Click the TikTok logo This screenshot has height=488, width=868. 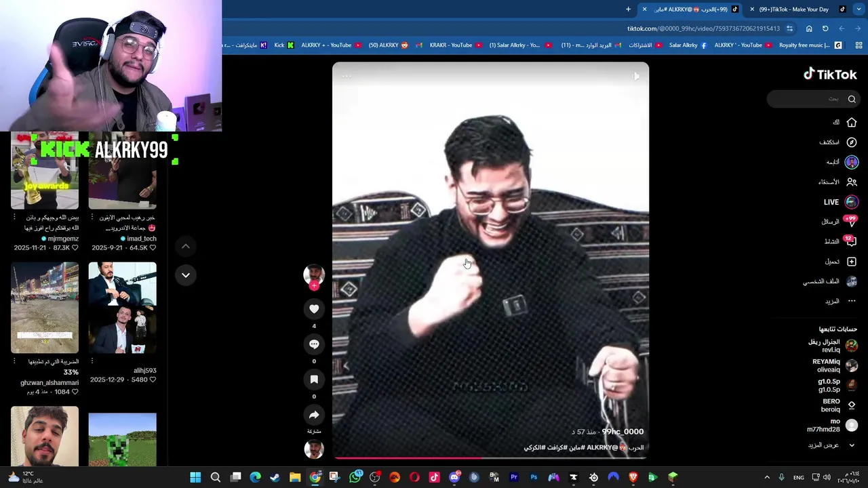[830, 75]
